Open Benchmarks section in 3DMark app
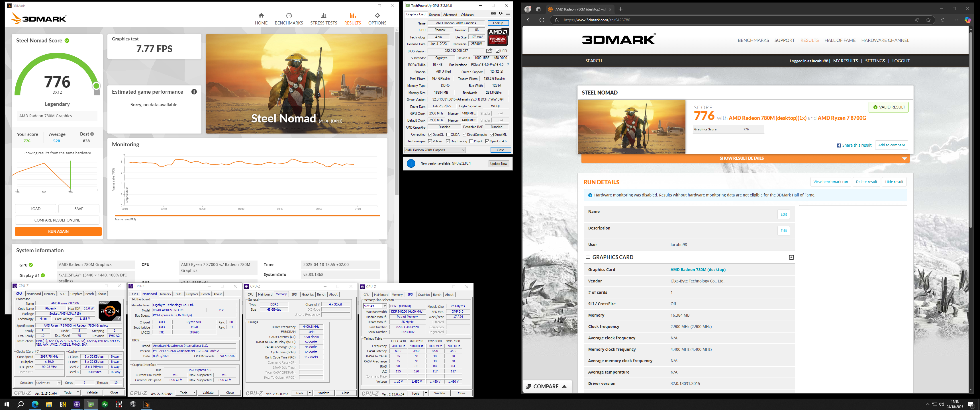Screen dimensions: 980x410 point(289,19)
